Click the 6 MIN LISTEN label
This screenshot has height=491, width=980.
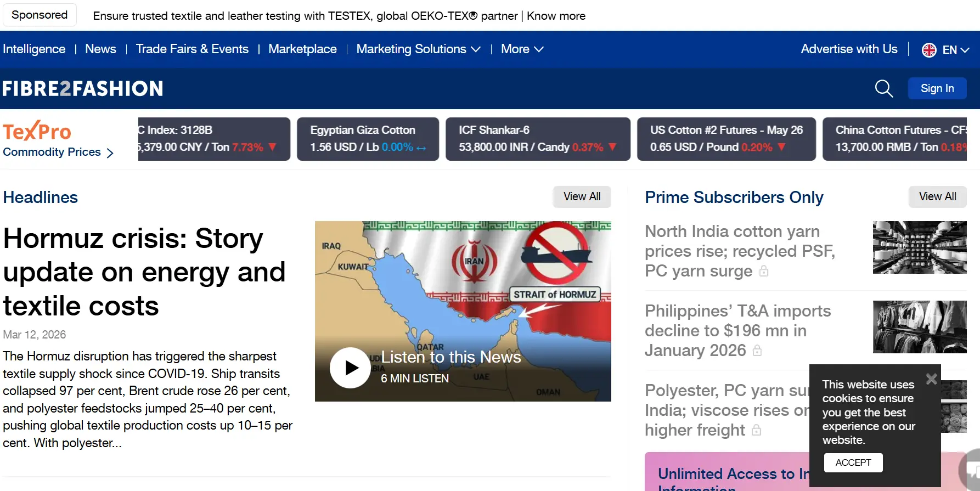click(x=415, y=379)
